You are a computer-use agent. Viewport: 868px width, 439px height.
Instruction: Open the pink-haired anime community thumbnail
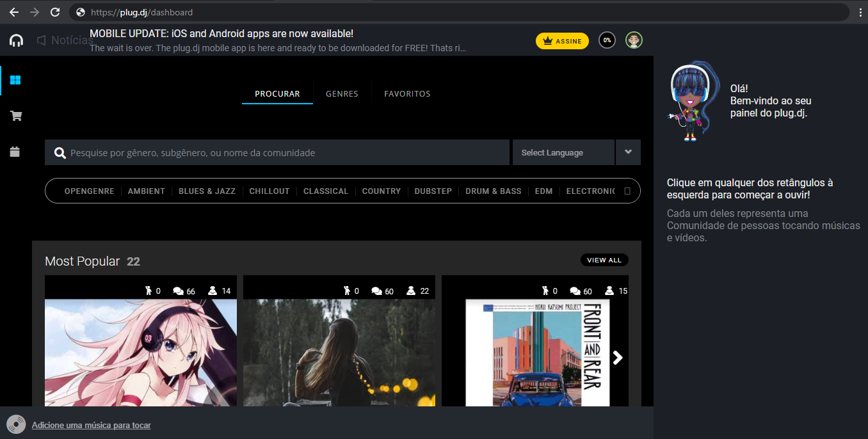click(x=141, y=353)
